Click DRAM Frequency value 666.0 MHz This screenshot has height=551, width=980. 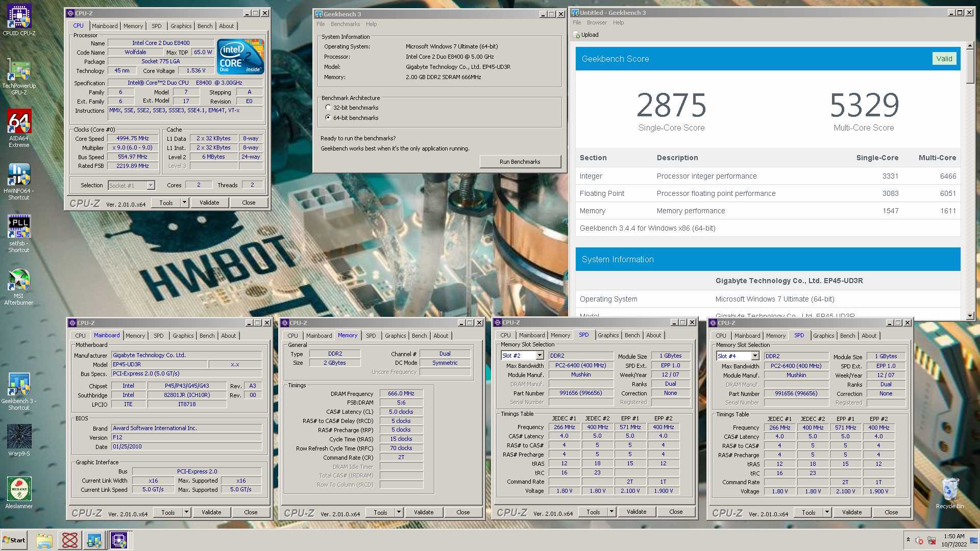(x=401, y=393)
